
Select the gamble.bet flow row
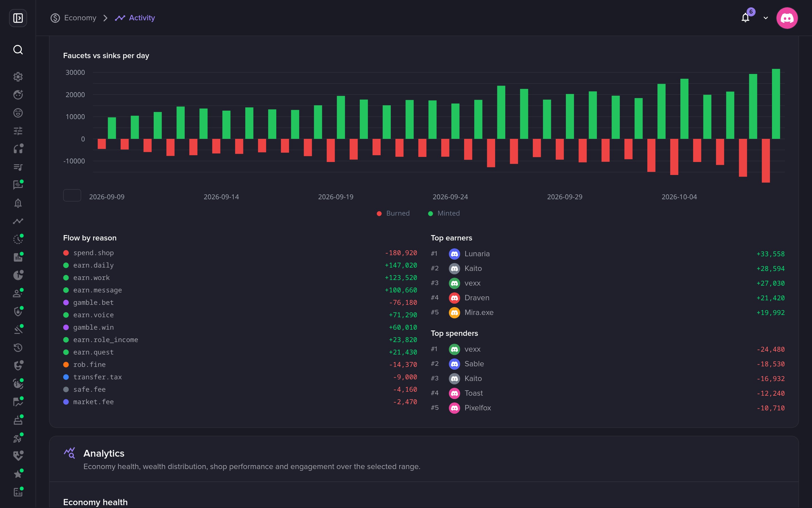(240, 303)
